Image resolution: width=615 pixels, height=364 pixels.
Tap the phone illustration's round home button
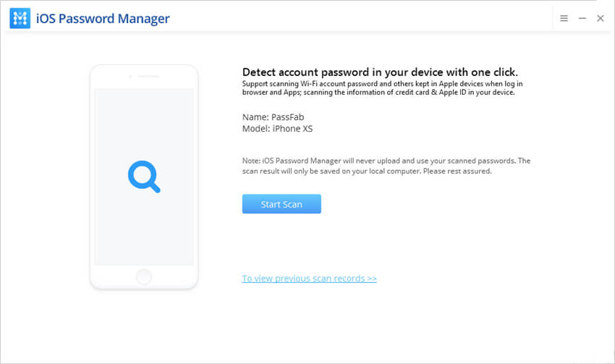click(x=144, y=276)
